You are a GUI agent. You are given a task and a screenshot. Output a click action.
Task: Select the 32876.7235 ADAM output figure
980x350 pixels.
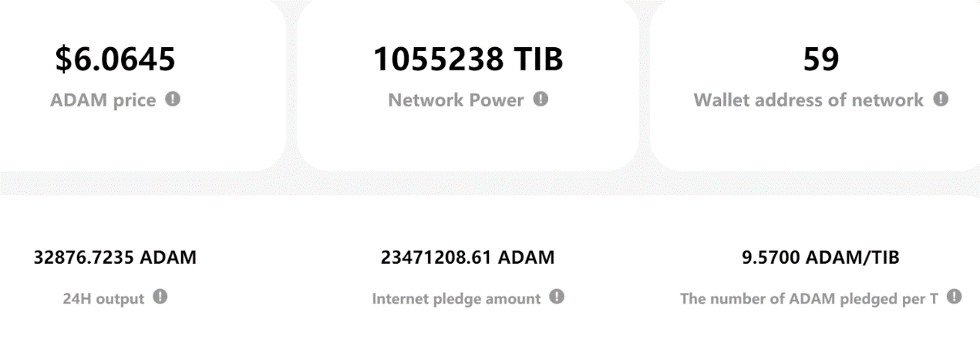point(115,257)
